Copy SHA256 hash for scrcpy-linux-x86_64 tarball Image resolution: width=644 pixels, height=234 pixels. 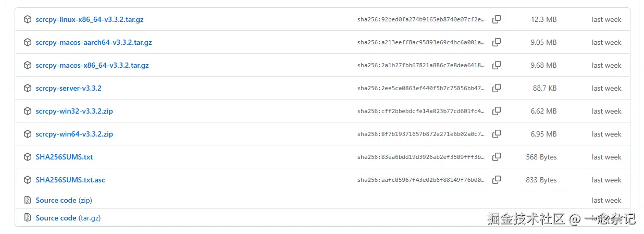pos(497,19)
